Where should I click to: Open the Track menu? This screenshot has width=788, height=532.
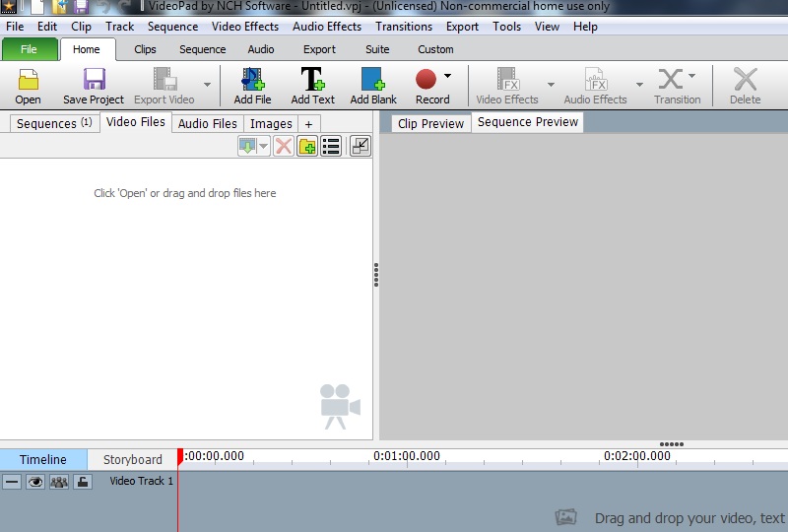point(119,27)
